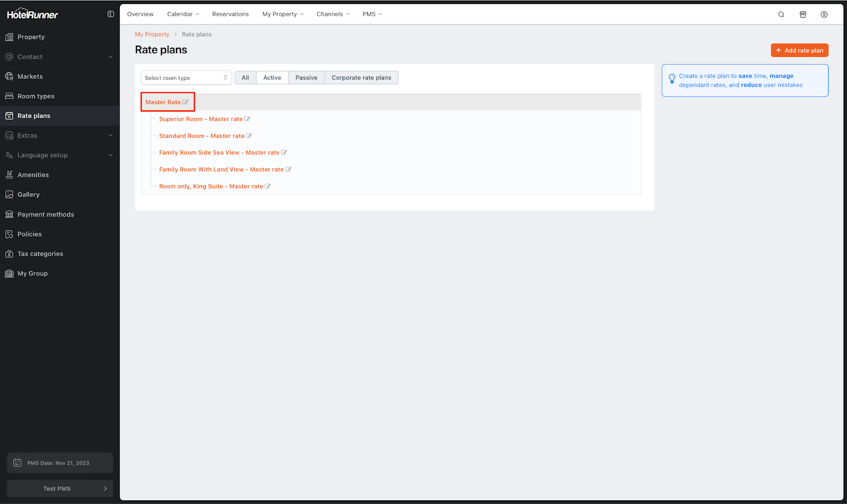Open Gallery from the sidebar
Viewport: 847px width, 504px height.
(29, 195)
